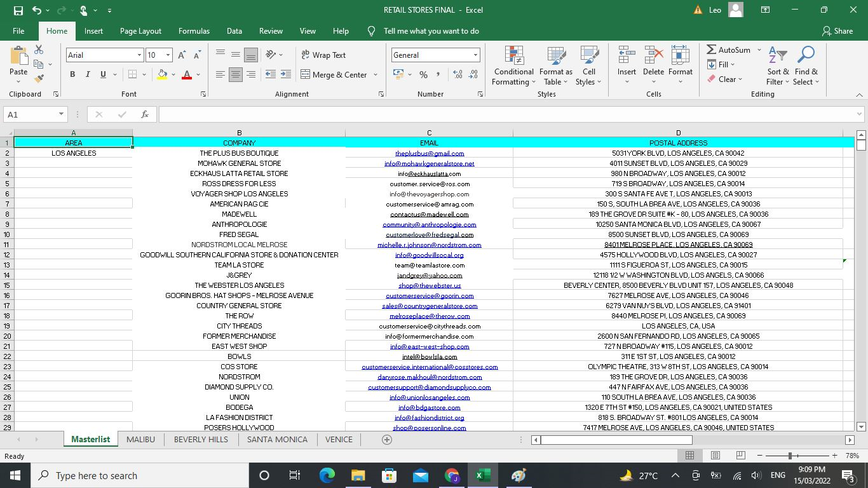Toggle align right for cell text

pos(251,74)
